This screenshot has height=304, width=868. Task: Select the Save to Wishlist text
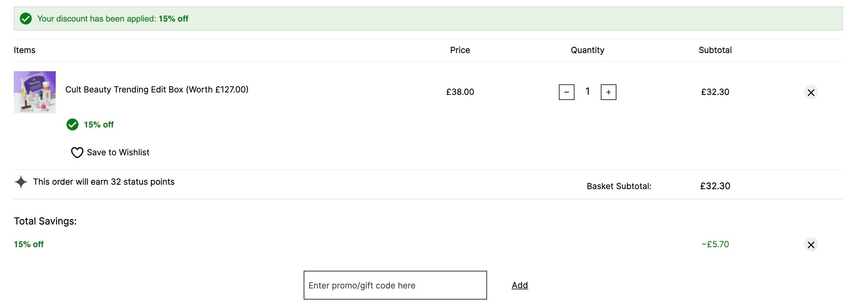click(118, 153)
